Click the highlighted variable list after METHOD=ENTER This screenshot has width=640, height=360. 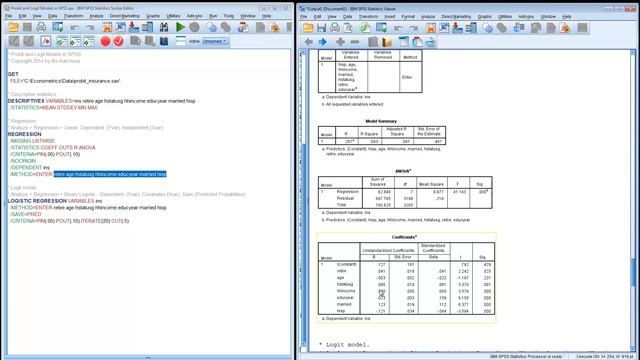click(110, 174)
